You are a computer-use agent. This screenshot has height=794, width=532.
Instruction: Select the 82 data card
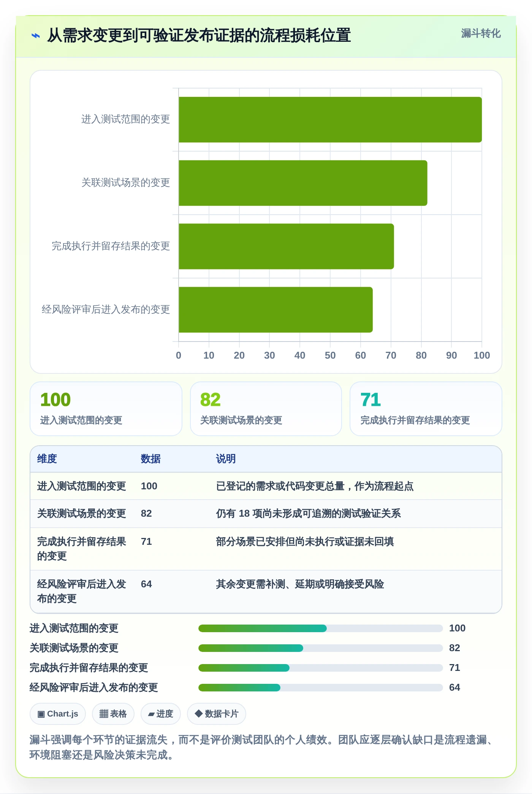pyautogui.click(x=266, y=409)
